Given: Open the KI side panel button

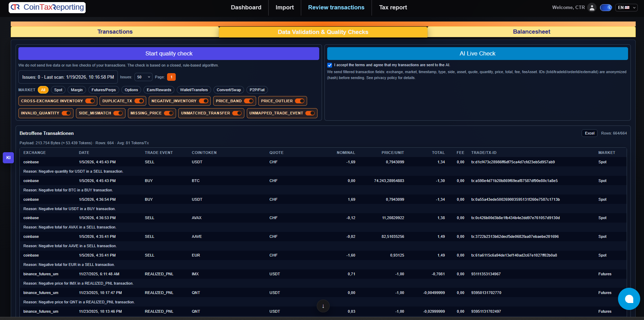Looking at the screenshot, I should coord(8,157).
